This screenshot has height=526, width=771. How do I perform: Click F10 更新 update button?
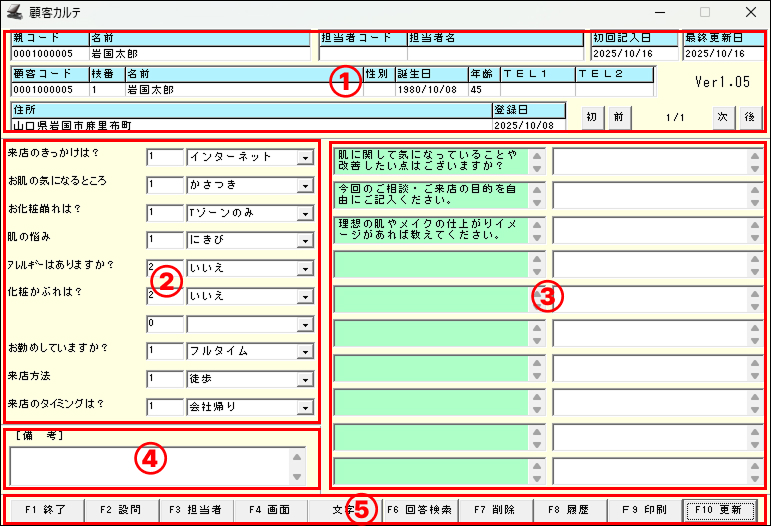(719, 510)
